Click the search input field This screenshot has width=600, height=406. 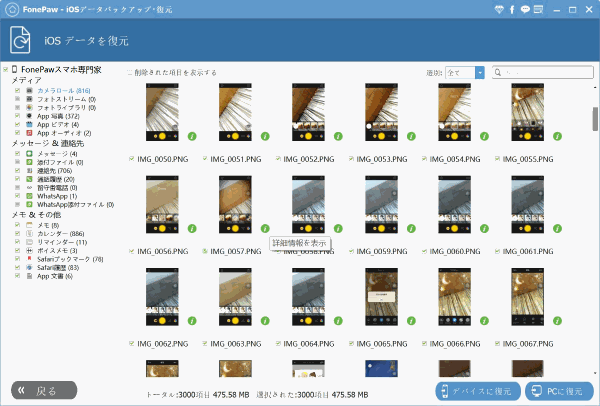click(x=543, y=72)
